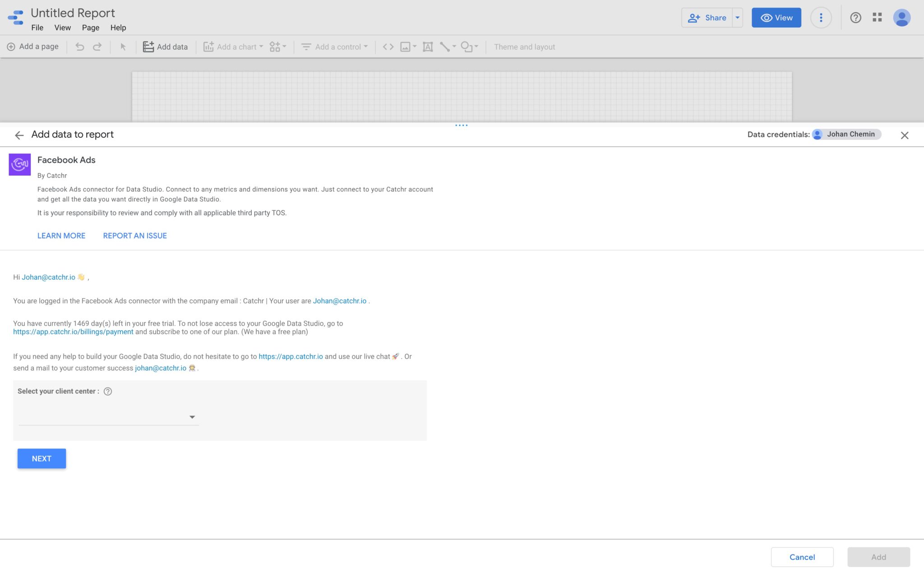Open the Share dropdown arrow
The image size is (924, 578).
point(737,18)
